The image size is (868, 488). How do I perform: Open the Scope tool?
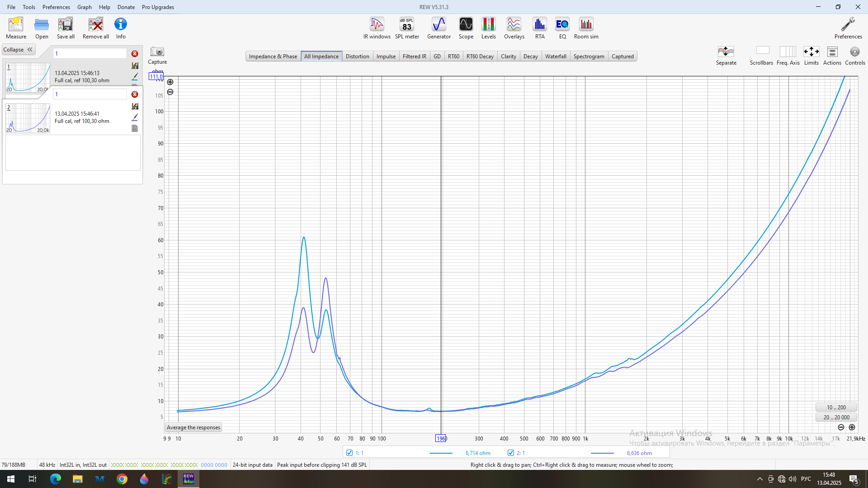466,28
